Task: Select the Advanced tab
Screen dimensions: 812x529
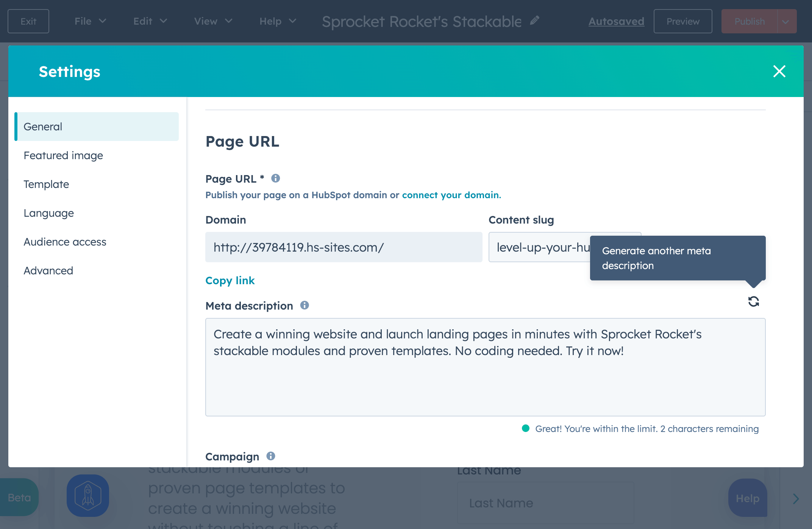Action: (97, 271)
